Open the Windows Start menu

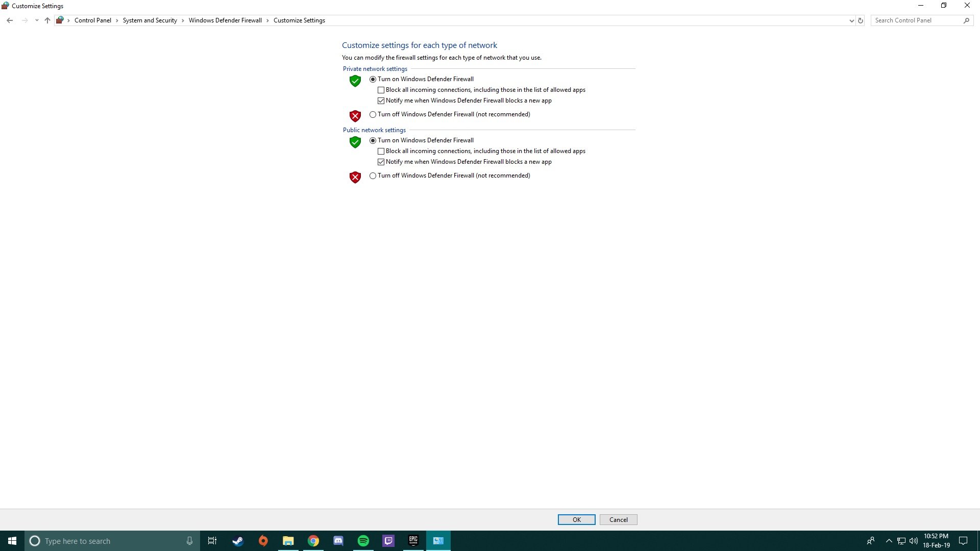(x=12, y=541)
